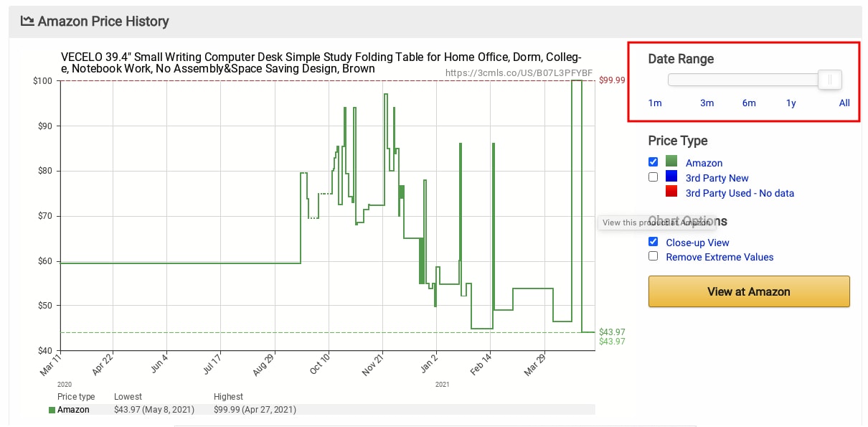This screenshot has width=868, height=427.
Task: Enable the 3rd Party New checkbox
Action: point(653,177)
